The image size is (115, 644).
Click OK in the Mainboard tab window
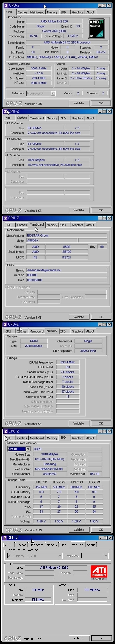pyautogui.click(x=101, y=317)
